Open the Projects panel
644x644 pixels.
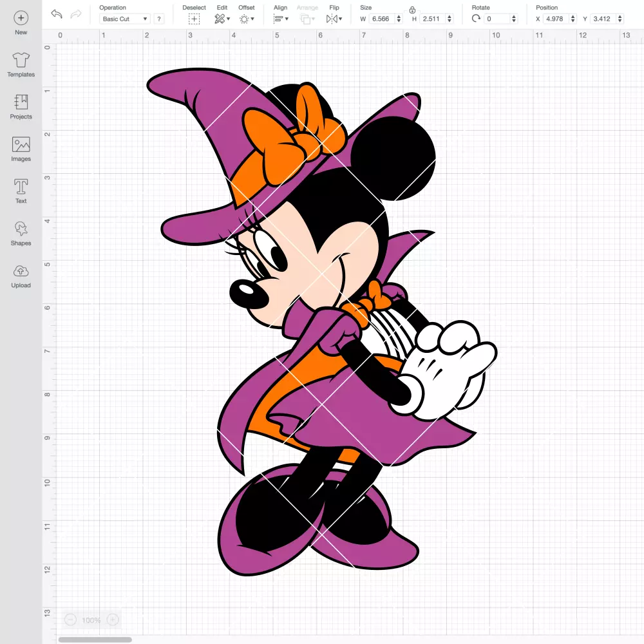[x=21, y=107]
